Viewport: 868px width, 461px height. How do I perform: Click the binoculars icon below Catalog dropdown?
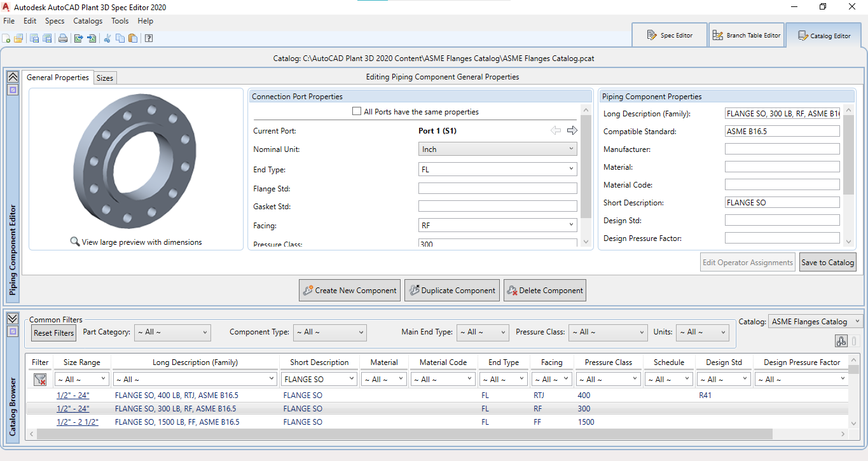pyautogui.click(x=841, y=341)
